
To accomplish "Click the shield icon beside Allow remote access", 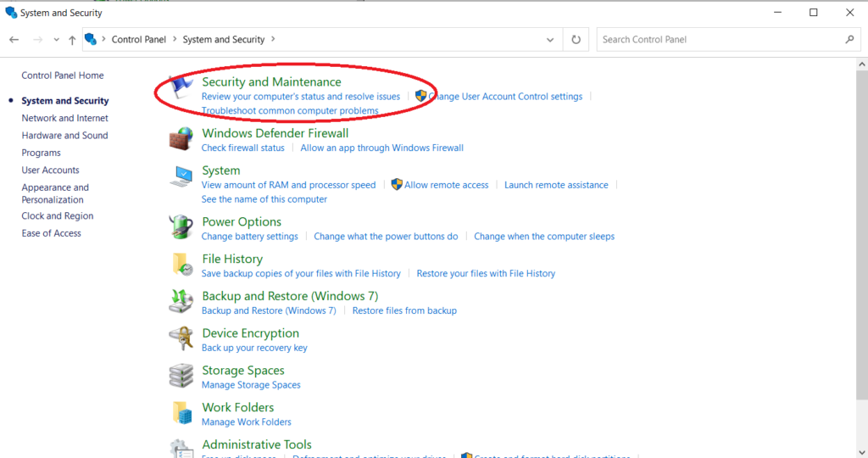I will [x=397, y=184].
